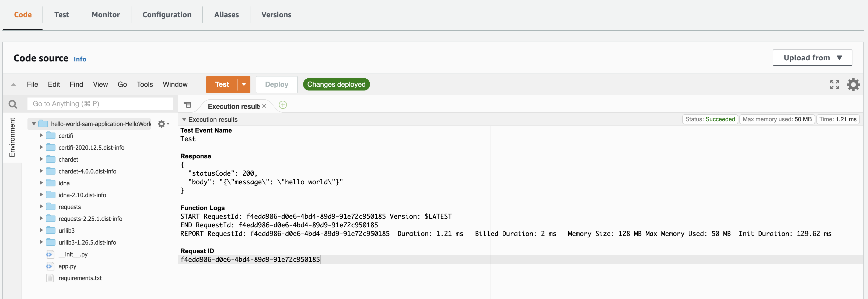Switch to the Monitor tab
The image size is (868, 299).
tap(106, 15)
